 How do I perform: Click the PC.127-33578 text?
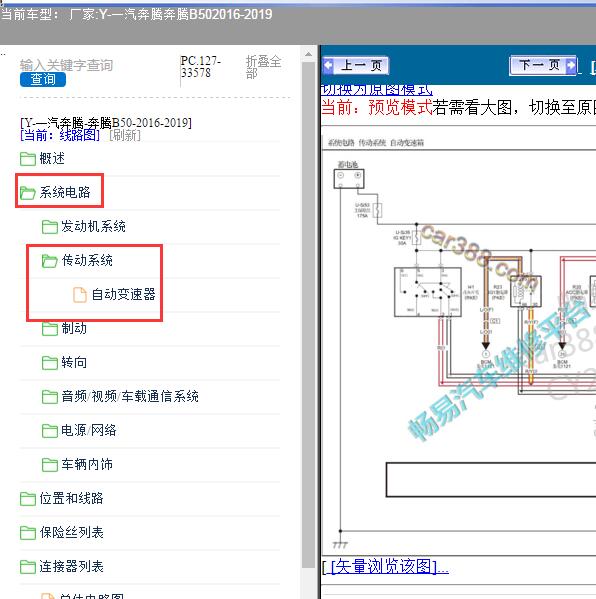[200, 67]
